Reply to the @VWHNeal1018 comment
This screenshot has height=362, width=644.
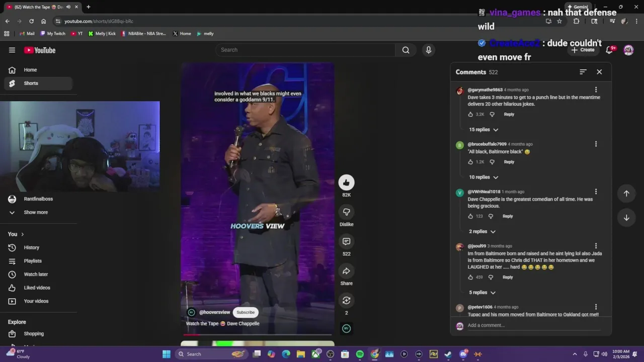(x=508, y=216)
